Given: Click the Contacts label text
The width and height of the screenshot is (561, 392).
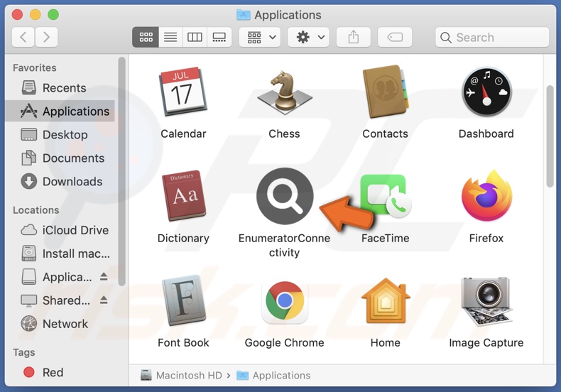Looking at the screenshot, I should (386, 134).
